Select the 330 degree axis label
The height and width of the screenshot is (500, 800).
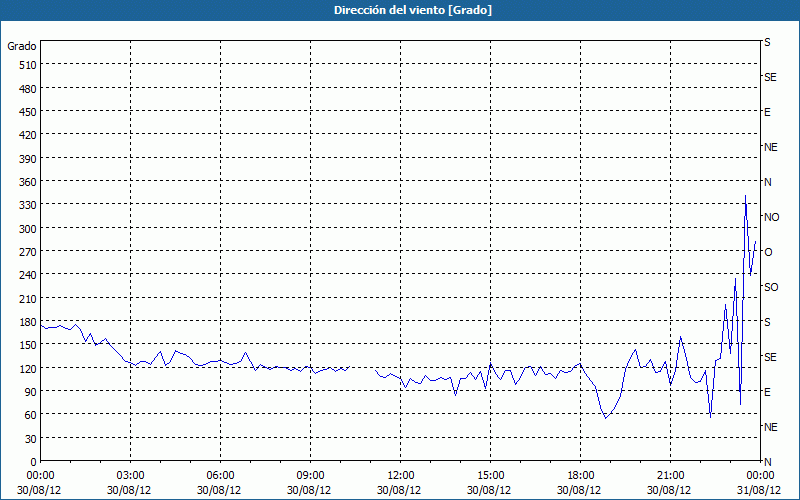click(x=29, y=205)
